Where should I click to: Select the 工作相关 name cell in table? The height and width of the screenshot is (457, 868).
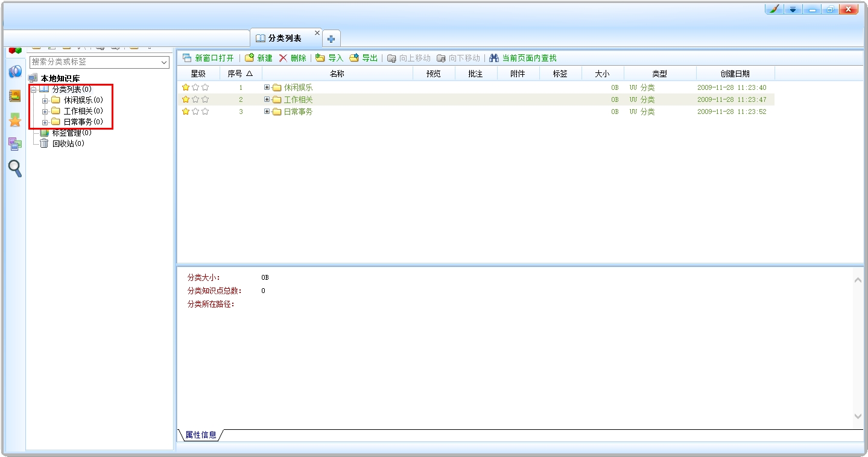tap(298, 99)
